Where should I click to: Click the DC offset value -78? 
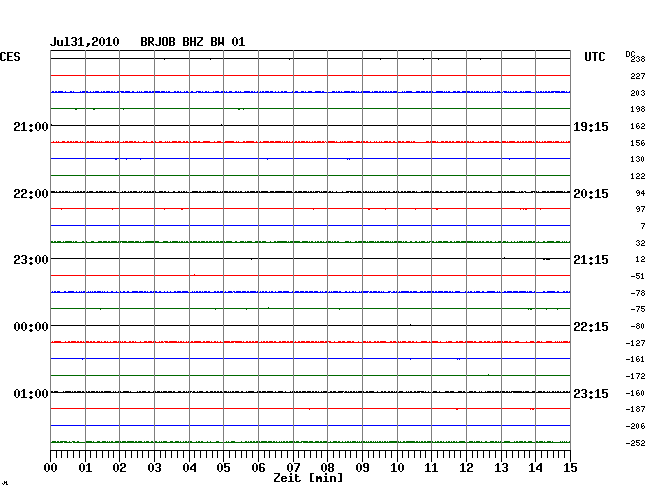[638, 293]
